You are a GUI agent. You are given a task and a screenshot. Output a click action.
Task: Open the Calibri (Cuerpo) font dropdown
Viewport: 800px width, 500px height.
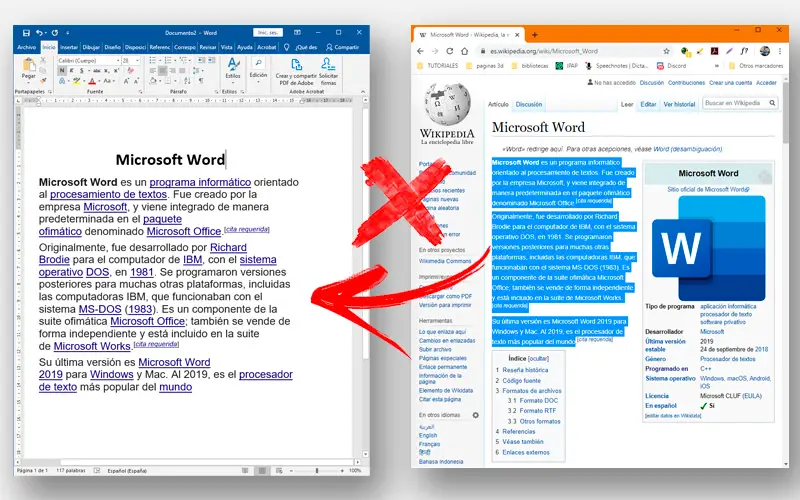pyautogui.click(x=118, y=60)
